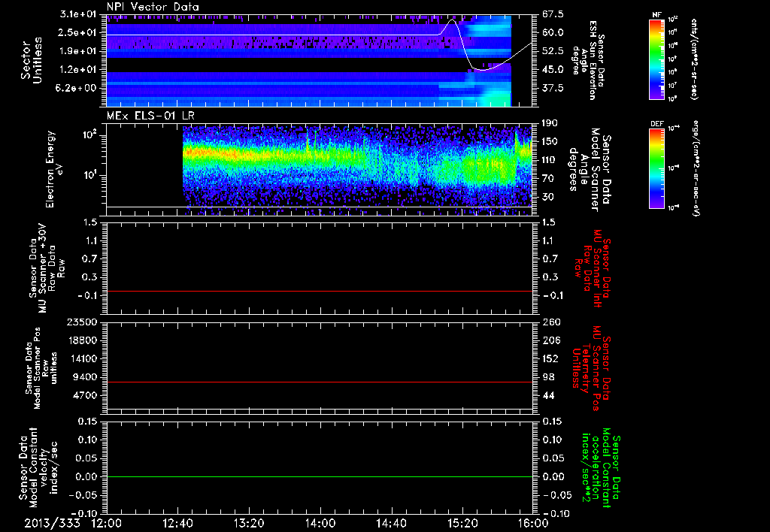The height and width of the screenshot is (532, 770).
Task: Click the '67.5' elevation angle tick
Action: click(x=553, y=14)
